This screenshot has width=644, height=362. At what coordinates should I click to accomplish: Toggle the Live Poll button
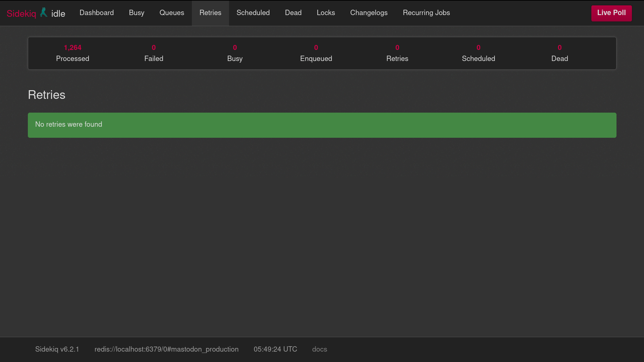click(x=611, y=13)
